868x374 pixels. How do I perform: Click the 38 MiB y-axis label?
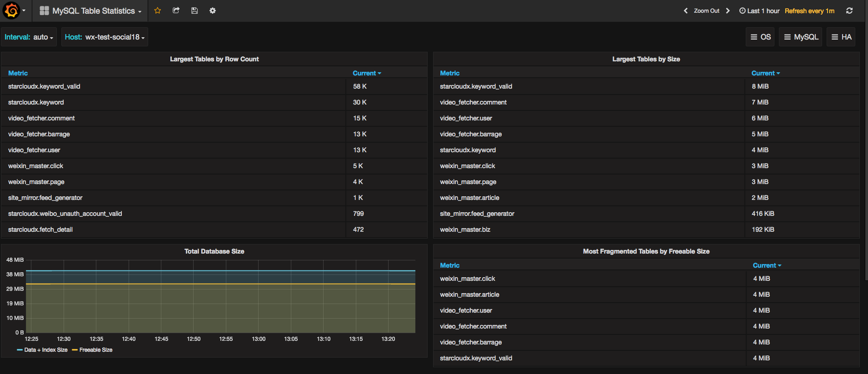15,274
